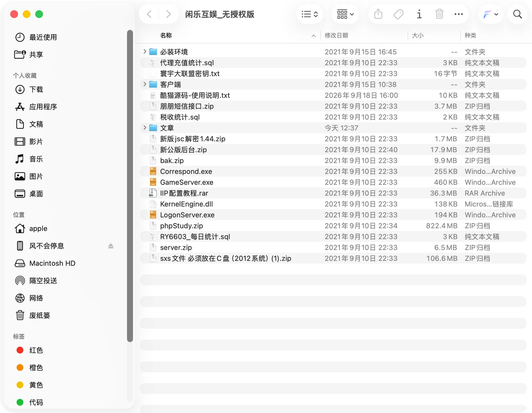Click the tag icon in the toolbar
Image resolution: width=532 pixels, height=413 pixels.
(x=398, y=14)
